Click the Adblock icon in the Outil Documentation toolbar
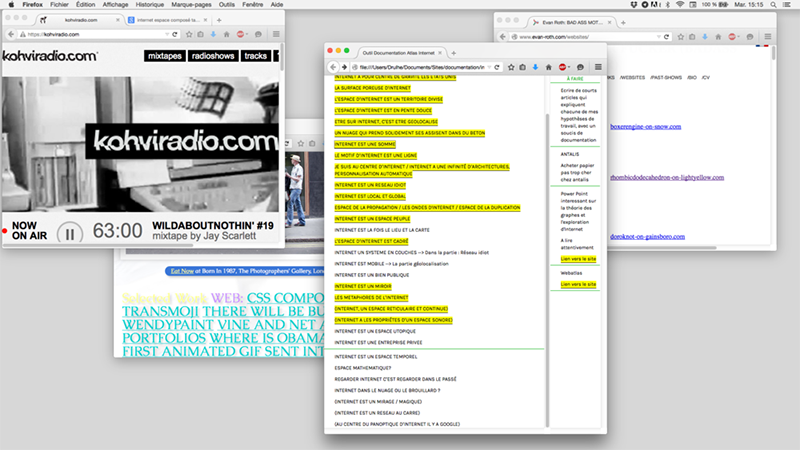Image resolution: width=800 pixels, height=450 pixels. 562,67
